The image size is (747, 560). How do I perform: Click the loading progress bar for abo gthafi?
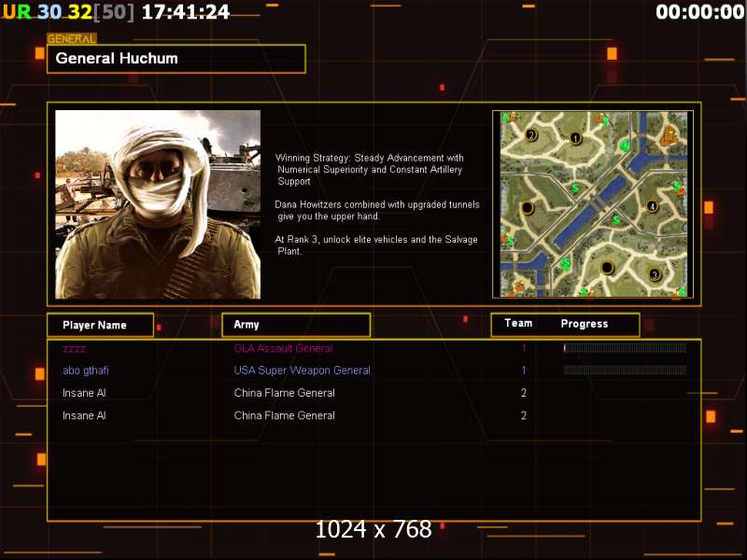625,370
